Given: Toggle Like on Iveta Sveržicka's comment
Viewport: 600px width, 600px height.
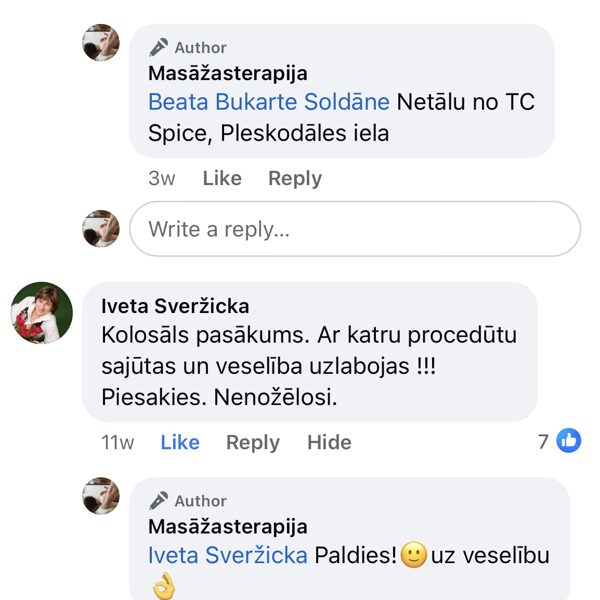Looking at the screenshot, I should 180,442.
